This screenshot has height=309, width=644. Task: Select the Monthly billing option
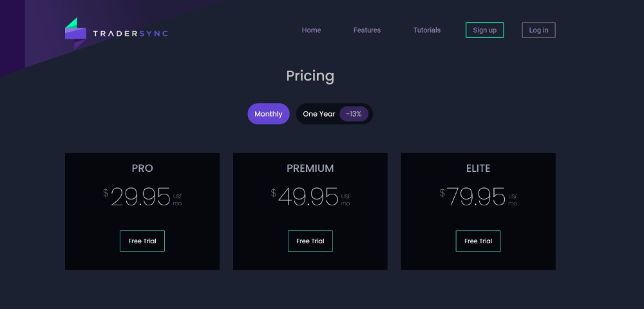tap(269, 114)
